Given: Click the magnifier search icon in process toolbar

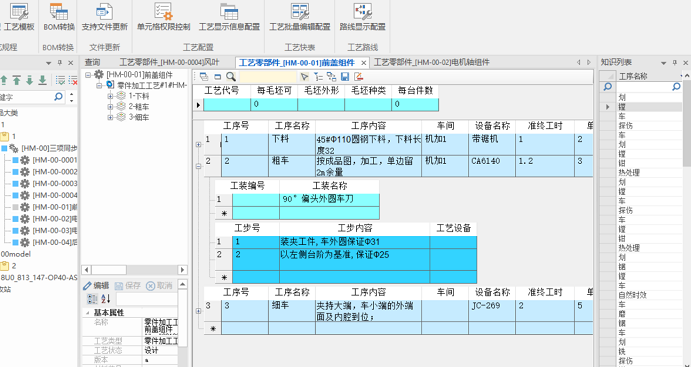Looking at the screenshot, I should [x=230, y=77].
